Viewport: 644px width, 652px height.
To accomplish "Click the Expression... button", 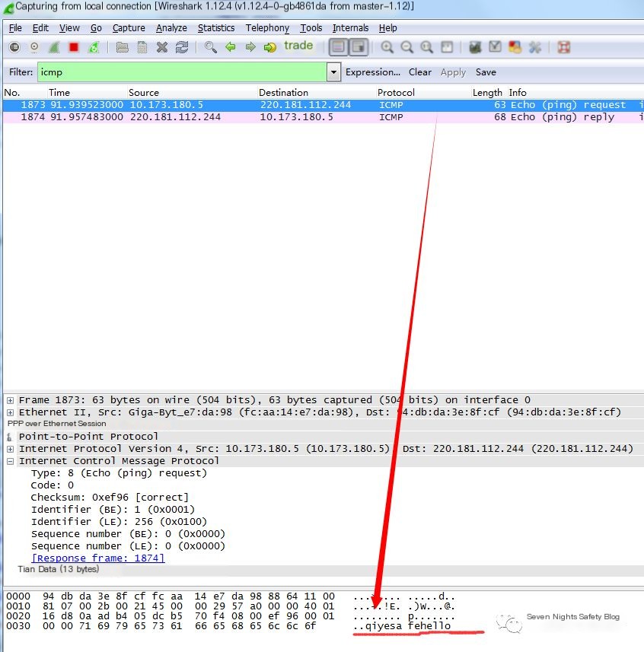I will [373, 72].
